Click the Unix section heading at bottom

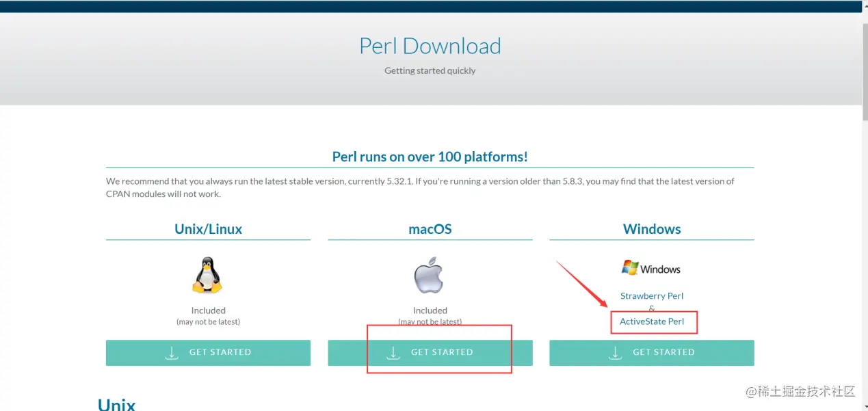117,404
